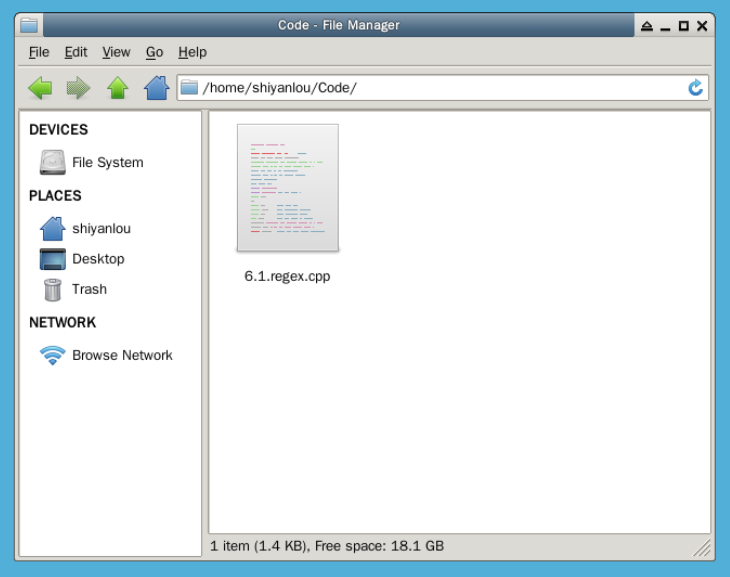
Task: Click shiyanlou home icon in sidebar
Action: click(52, 228)
